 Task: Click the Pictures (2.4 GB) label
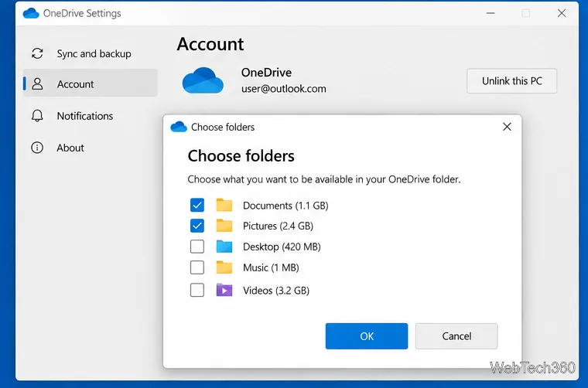tap(278, 226)
